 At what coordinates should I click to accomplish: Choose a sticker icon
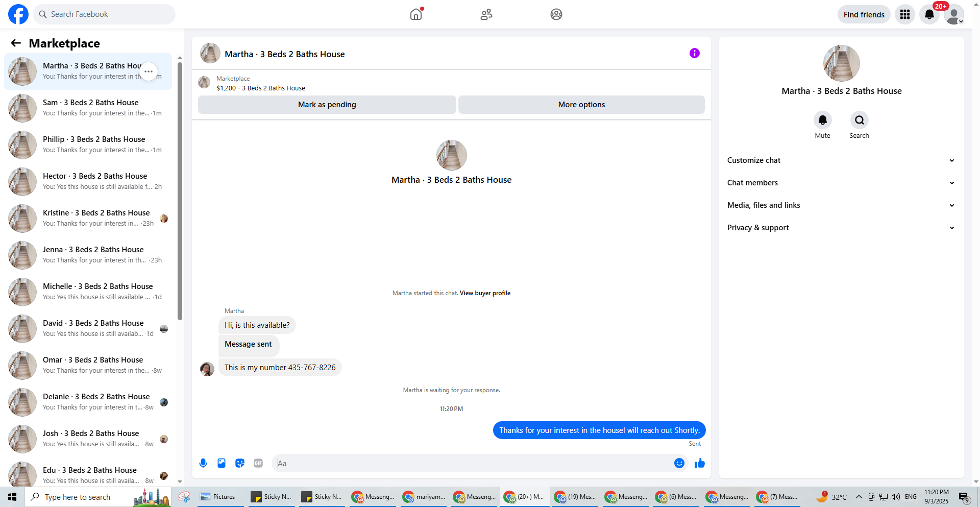pos(240,463)
